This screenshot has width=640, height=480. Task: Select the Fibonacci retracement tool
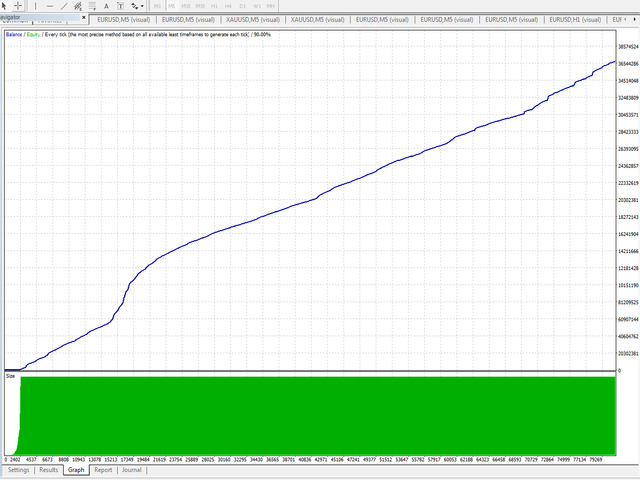coord(92,6)
